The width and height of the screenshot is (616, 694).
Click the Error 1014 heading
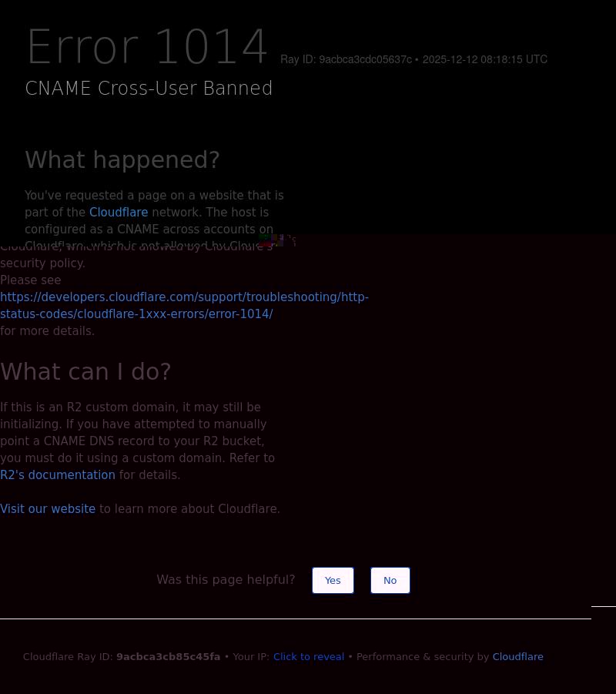tap(147, 48)
